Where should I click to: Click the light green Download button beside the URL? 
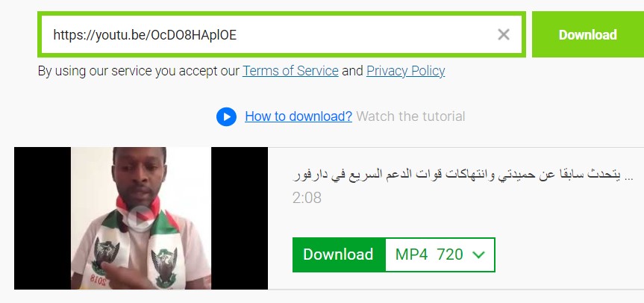(x=588, y=34)
